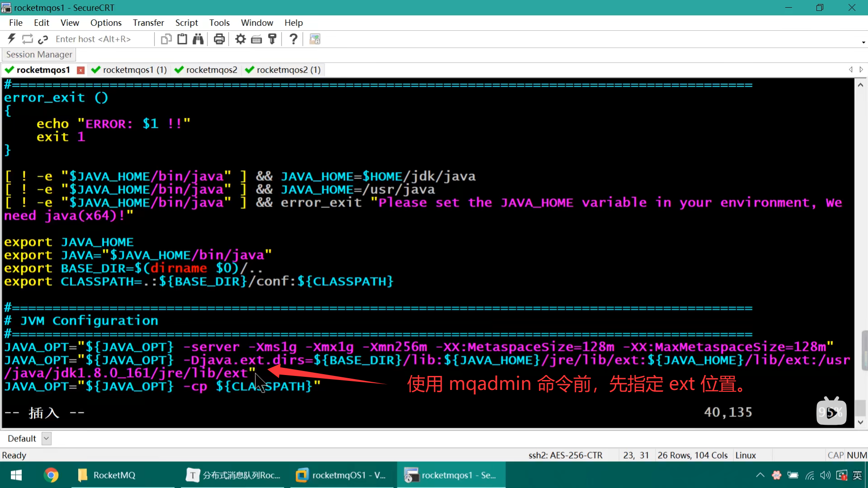This screenshot has height=488, width=868.
Task: Click the terminal scrollbar down arrow
Action: pyautogui.click(x=860, y=422)
